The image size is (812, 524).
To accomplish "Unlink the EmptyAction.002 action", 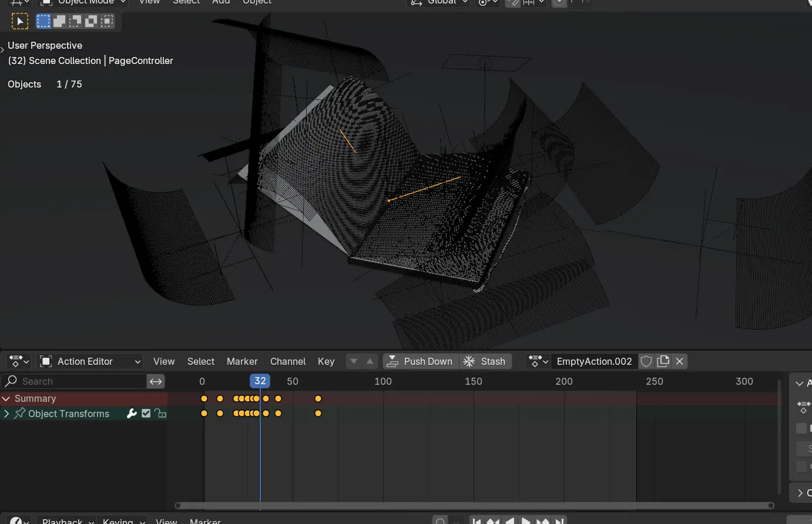I will [x=680, y=361].
